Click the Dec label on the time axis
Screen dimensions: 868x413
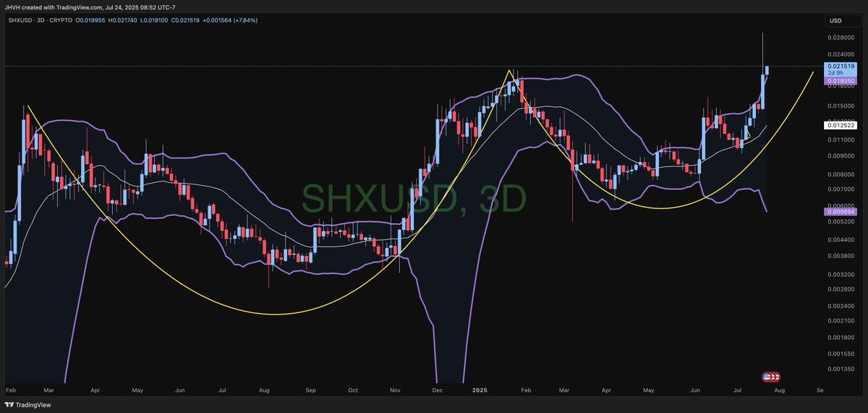[437, 389]
